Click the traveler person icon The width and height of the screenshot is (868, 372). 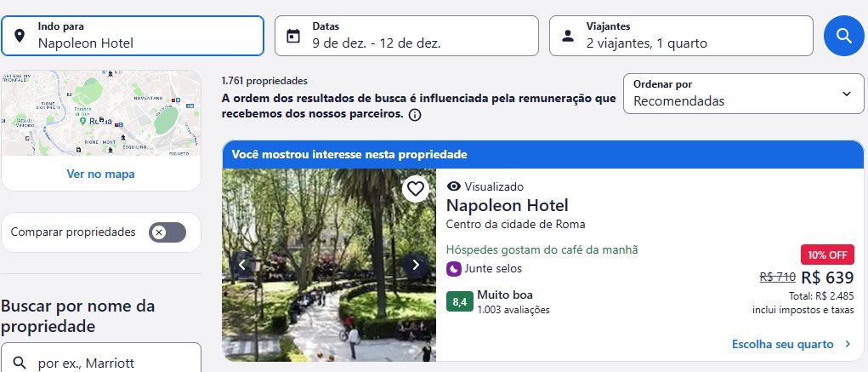point(567,36)
